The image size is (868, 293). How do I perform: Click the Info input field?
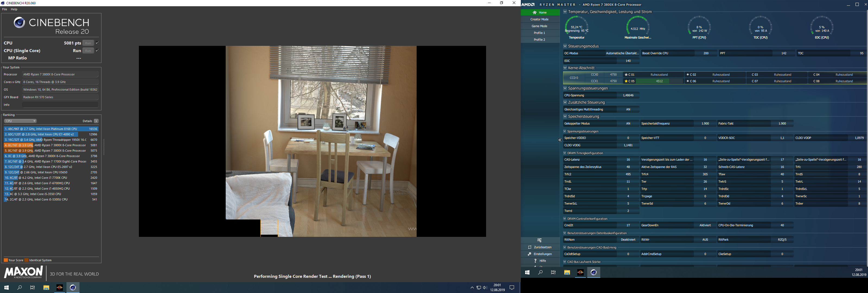(60, 105)
